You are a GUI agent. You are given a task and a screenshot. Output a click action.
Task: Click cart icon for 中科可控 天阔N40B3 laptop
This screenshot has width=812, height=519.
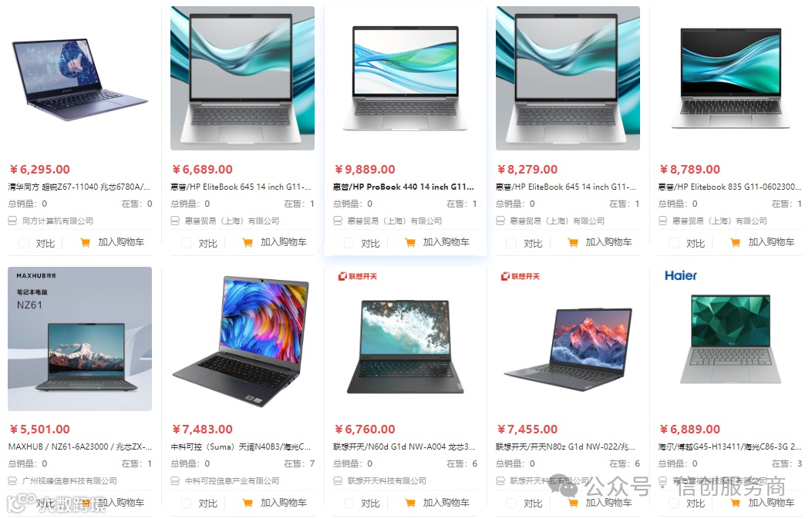tap(248, 503)
